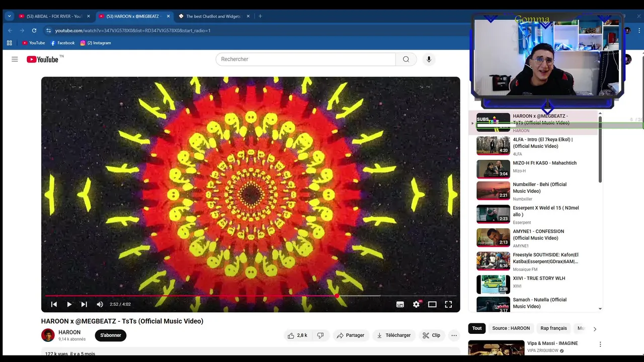View site information icon in address bar
Viewport: 644px width, 362px height.
[48, 30]
